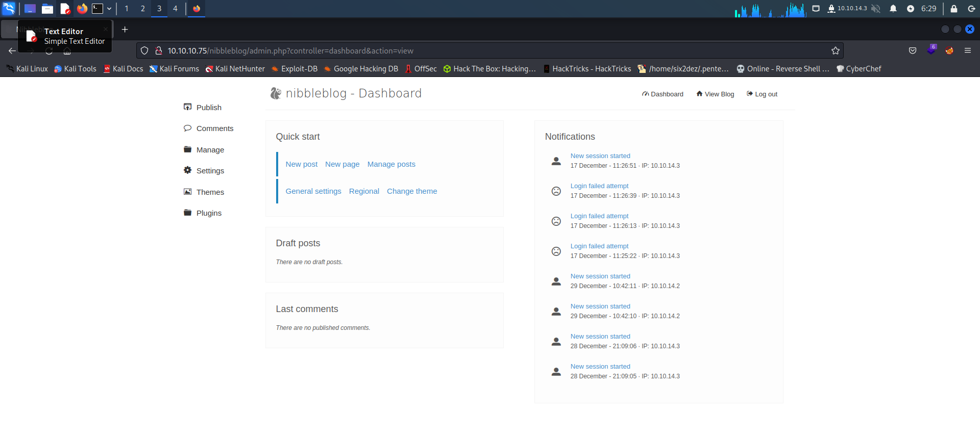The width and height of the screenshot is (980, 438).
Task: Open a new browser tab
Action: (x=125, y=30)
